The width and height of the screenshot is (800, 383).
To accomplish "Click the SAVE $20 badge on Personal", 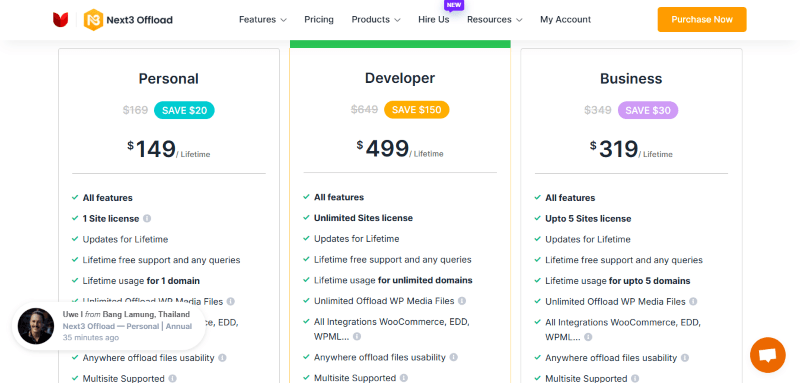I will point(184,110).
